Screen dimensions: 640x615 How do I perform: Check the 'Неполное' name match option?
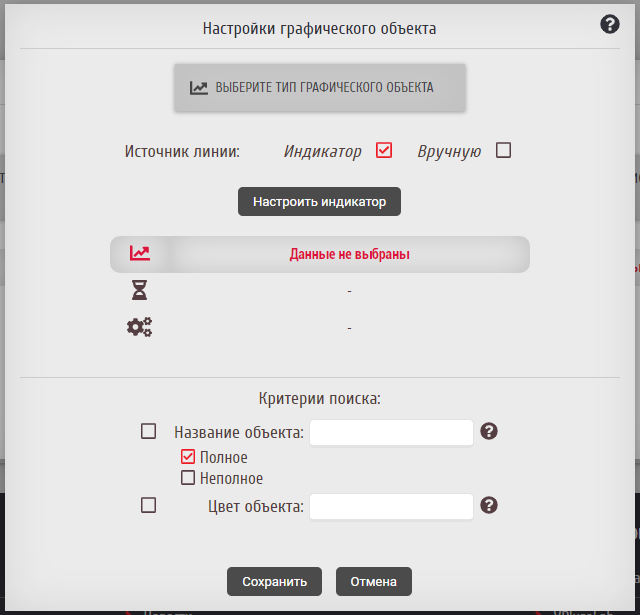[x=188, y=478]
